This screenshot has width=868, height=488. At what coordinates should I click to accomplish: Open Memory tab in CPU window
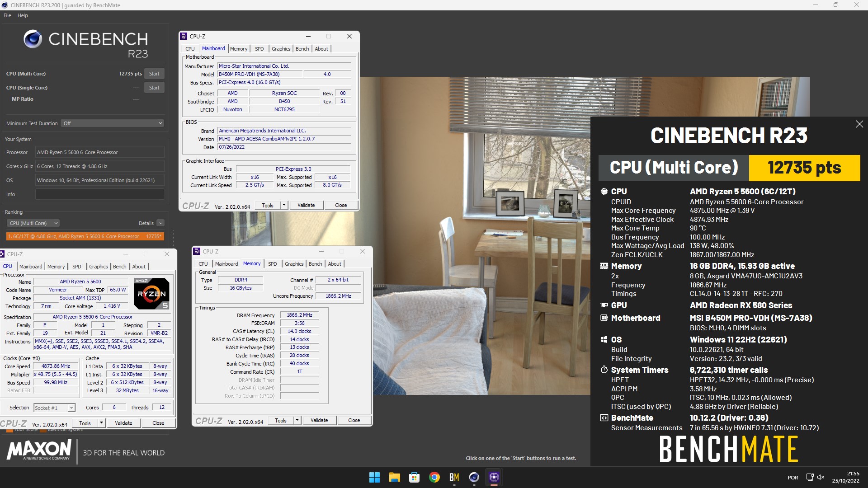coord(56,267)
